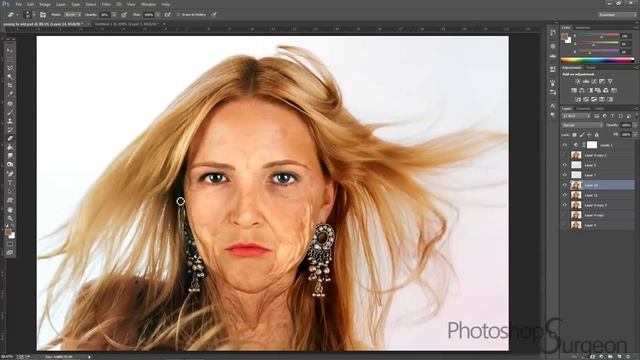The image size is (640, 360).
Task: Open the brush preset picker
Action: point(29,15)
